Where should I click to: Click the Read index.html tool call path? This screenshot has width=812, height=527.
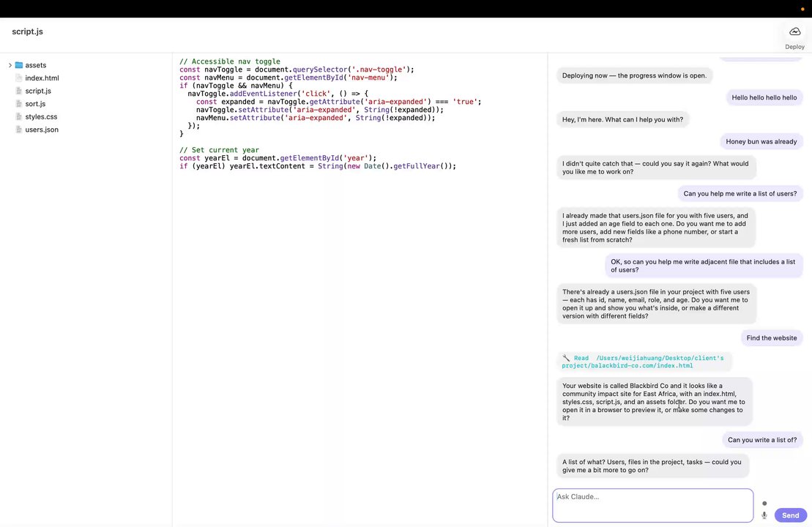pos(643,362)
